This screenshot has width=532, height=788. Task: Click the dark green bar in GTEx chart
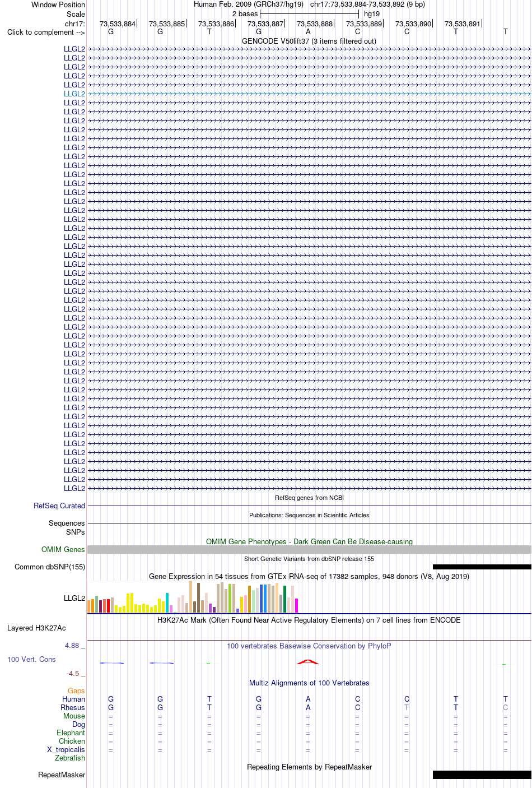pyautogui.click(x=284, y=599)
